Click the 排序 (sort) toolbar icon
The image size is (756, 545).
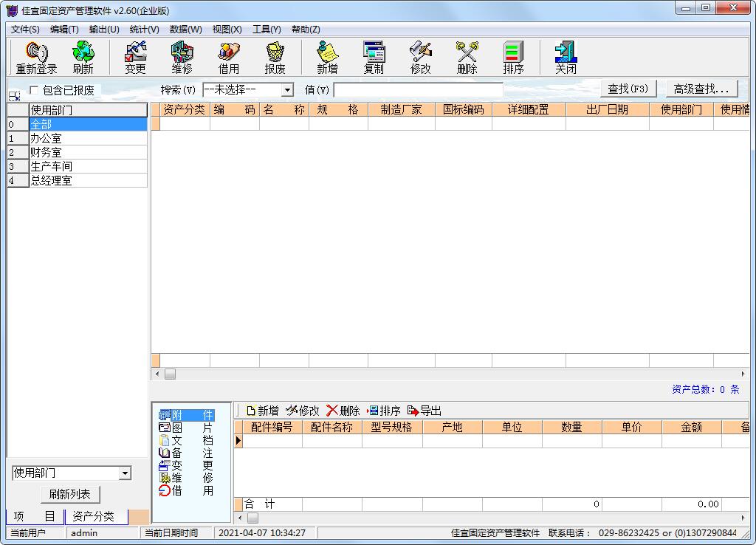(x=513, y=58)
